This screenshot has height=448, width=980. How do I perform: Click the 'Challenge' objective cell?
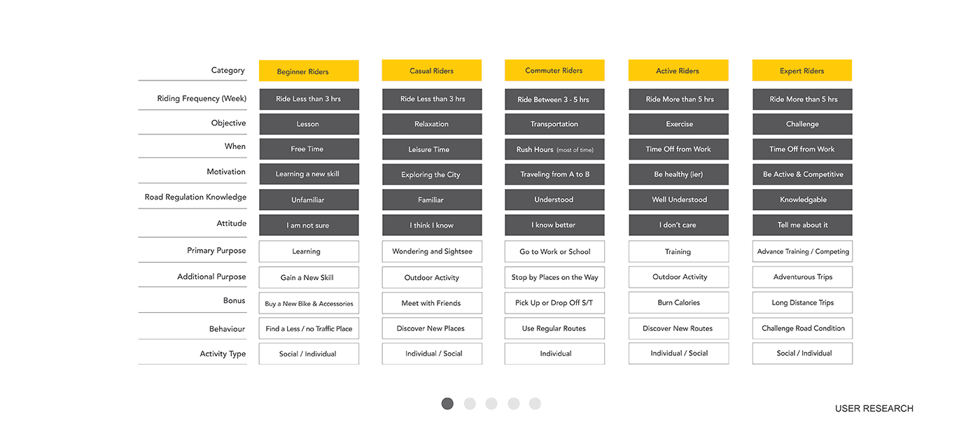pos(802,124)
